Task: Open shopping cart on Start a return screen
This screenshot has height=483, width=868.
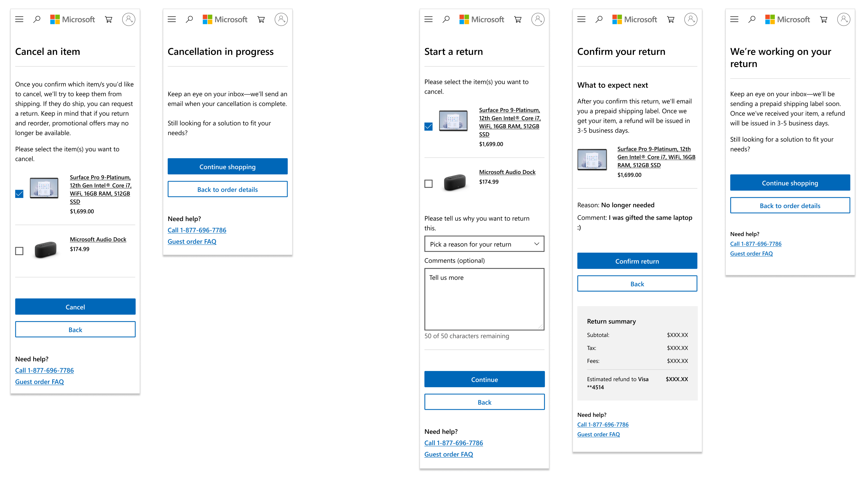Action: pyautogui.click(x=518, y=19)
